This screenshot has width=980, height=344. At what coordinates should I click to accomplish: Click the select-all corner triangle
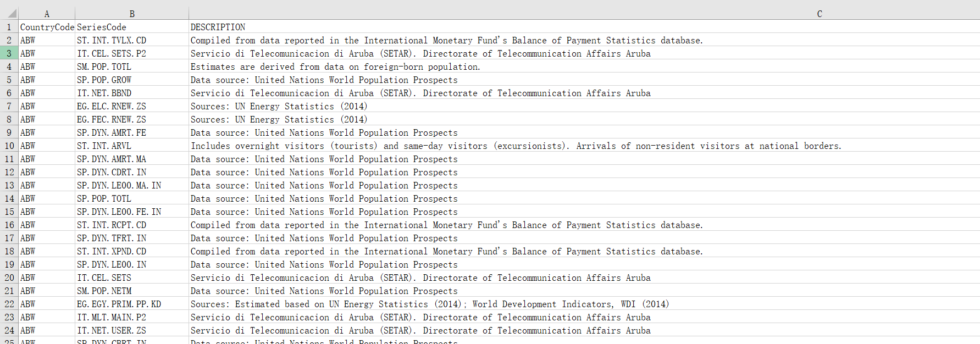click(11, 13)
